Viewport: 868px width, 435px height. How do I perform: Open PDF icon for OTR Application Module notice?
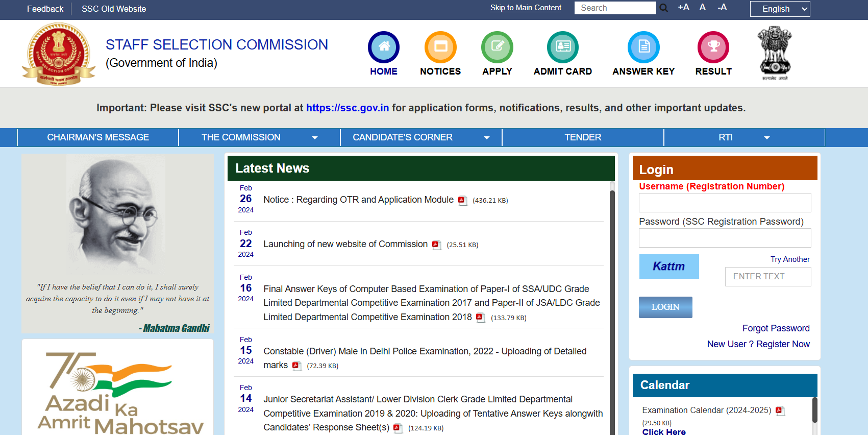coord(462,201)
